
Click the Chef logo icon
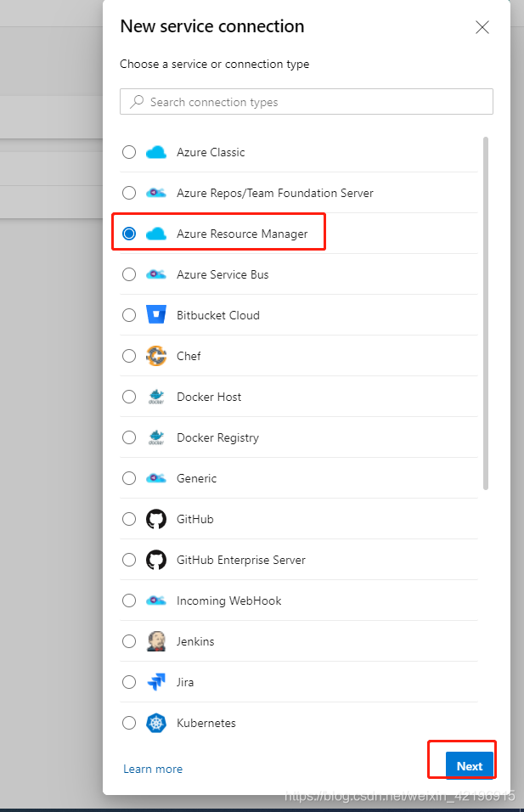coord(156,356)
